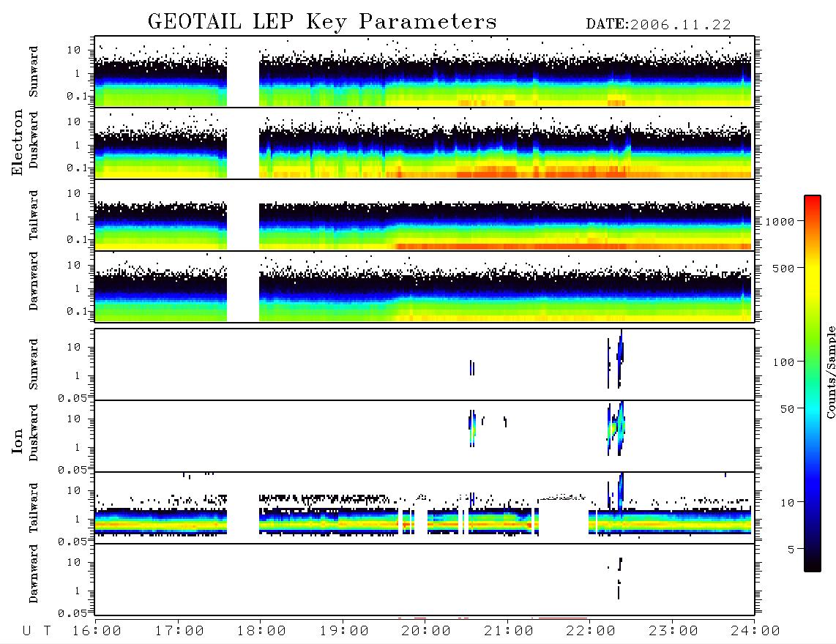This screenshot has width=836, height=644.
Task: Click the 17:00 time axis label
Action: click(x=179, y=632)
